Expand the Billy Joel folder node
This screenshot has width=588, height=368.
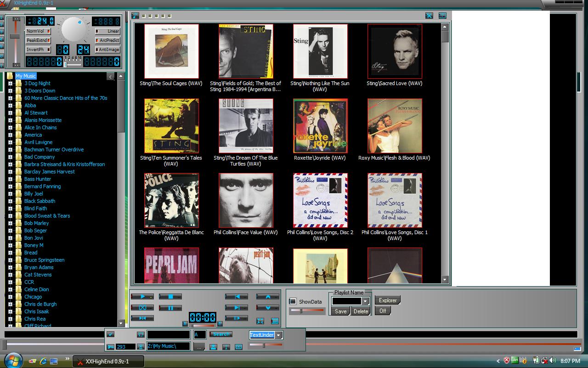click(10, 194)
